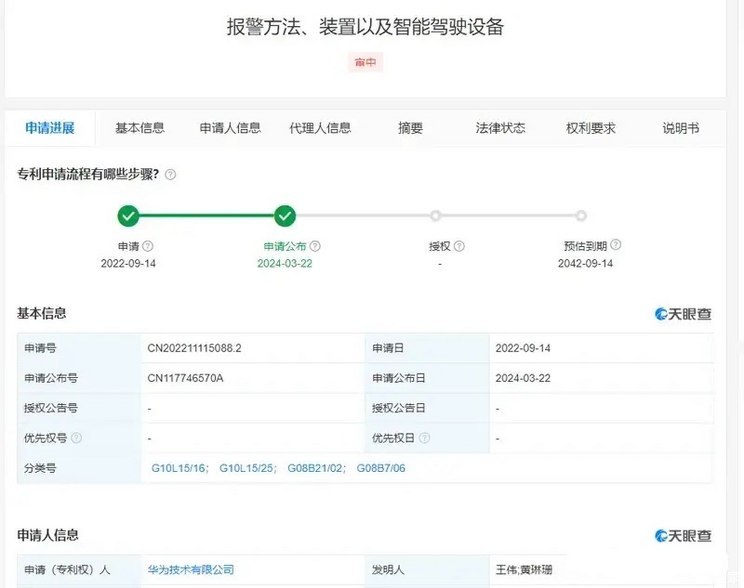The width and height of the screenshot is (744, 588).
Task: Open classification link G08B21/02
Action: (315, 468)
